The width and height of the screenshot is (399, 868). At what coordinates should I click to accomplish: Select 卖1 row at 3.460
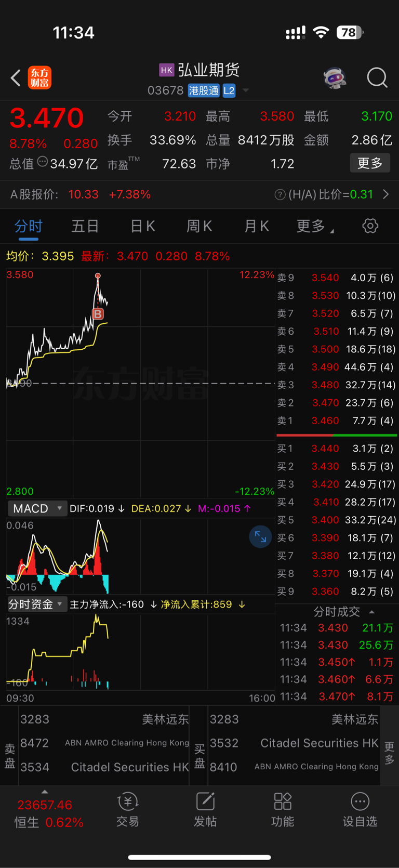(336, 420)
